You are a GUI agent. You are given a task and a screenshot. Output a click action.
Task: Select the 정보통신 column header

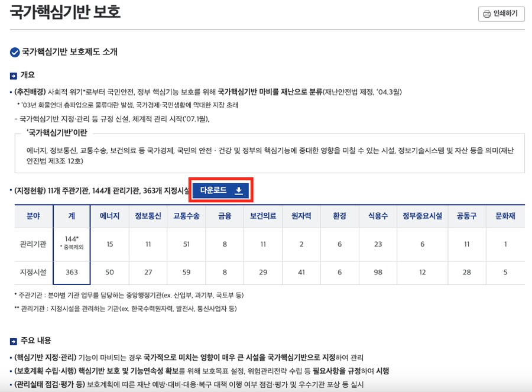[x=148, y=216]
